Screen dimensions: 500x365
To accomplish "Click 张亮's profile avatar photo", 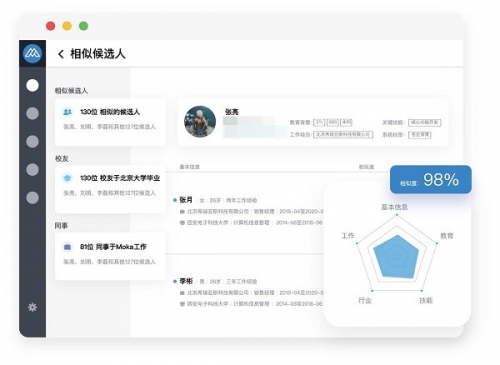I will pyautogui.click(x=200, y=122).
